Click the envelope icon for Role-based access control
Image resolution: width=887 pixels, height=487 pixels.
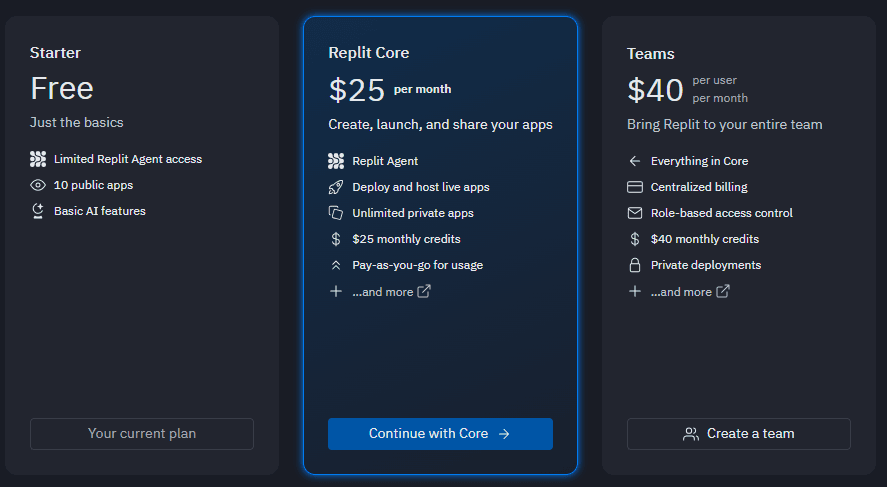pos(634,213)
